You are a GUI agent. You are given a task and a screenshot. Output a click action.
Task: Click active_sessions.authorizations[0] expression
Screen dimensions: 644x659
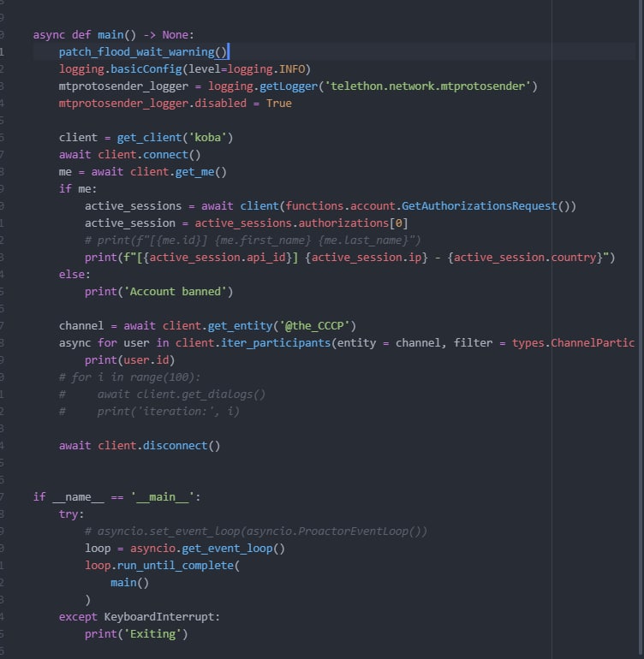click(x=301, y=223)
